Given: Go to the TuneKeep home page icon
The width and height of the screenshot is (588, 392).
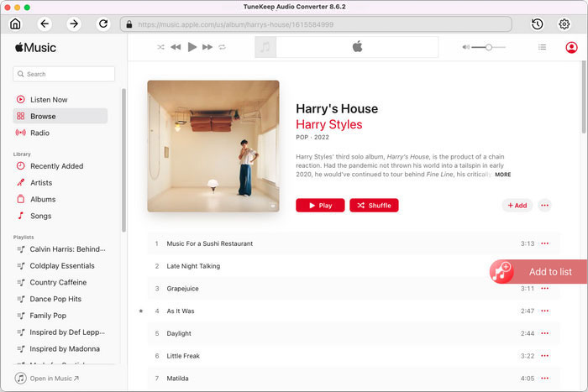Looking at the screenshot, I should click(15, 24).
